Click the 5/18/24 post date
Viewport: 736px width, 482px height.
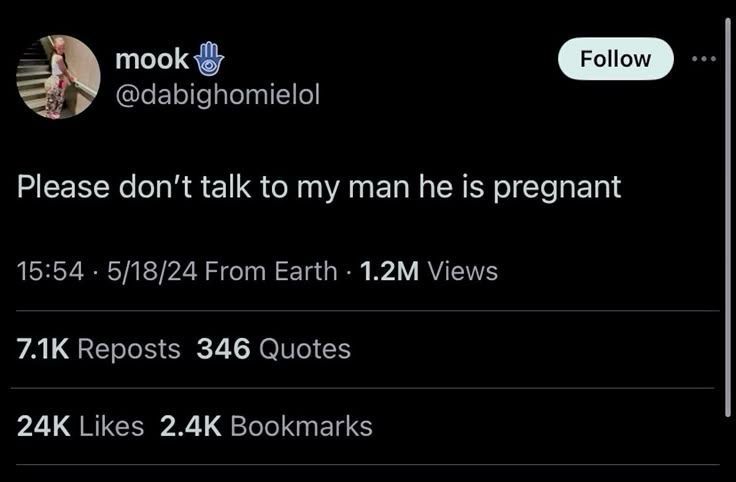click(x=153, y=271)
